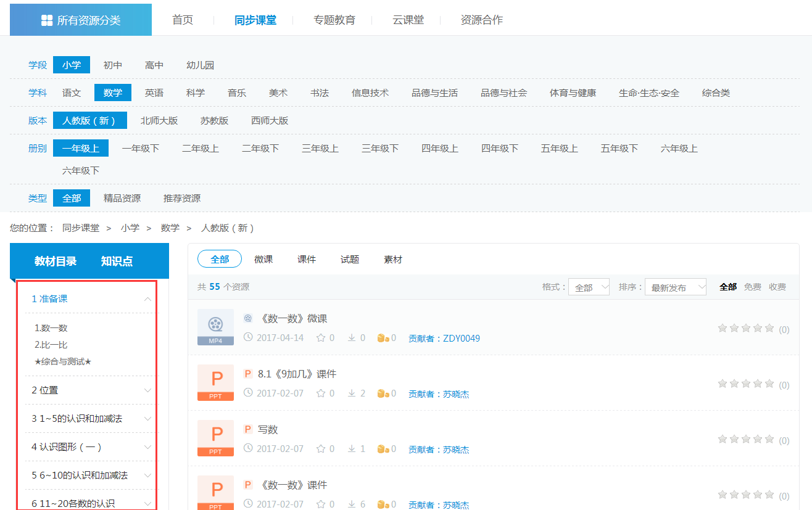Click favorite star icon in 《数一数》课件 row
This screenshot has width=812, height=510.
point(321,504)
